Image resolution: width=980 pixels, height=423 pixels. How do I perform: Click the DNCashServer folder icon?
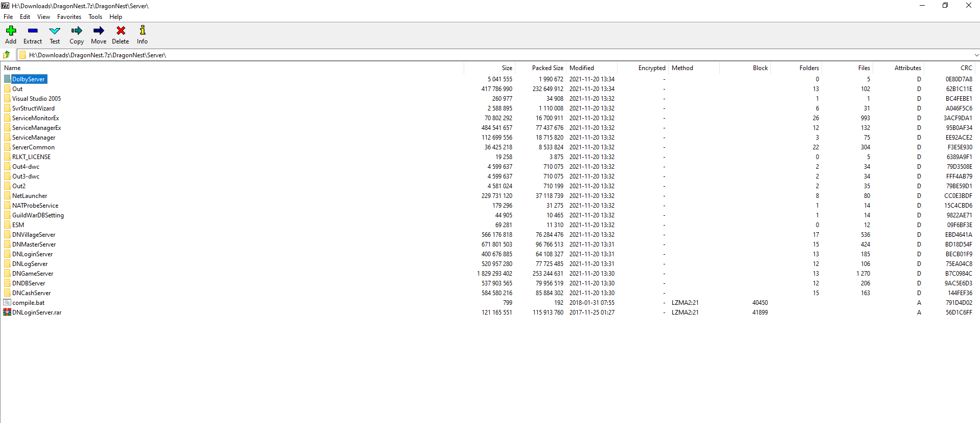click(7, 293)
